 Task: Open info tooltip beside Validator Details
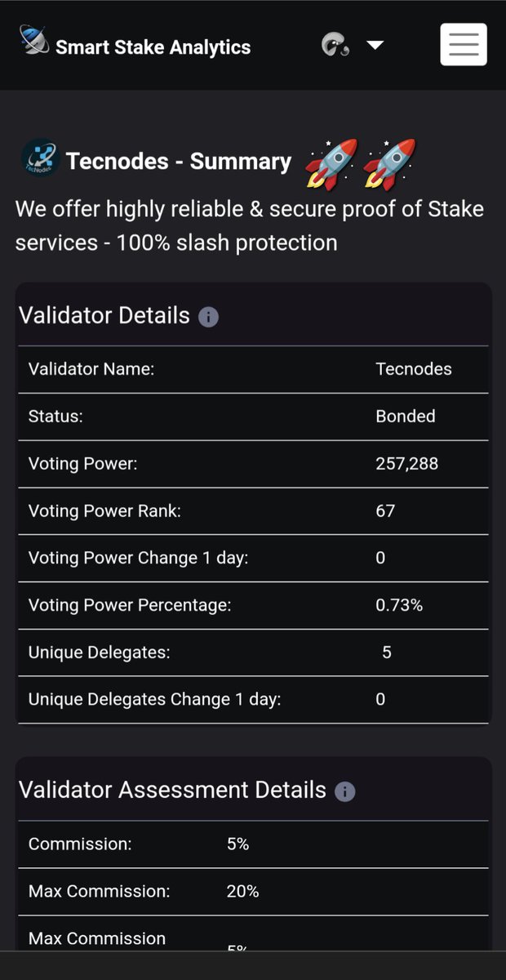coord(208,317)
